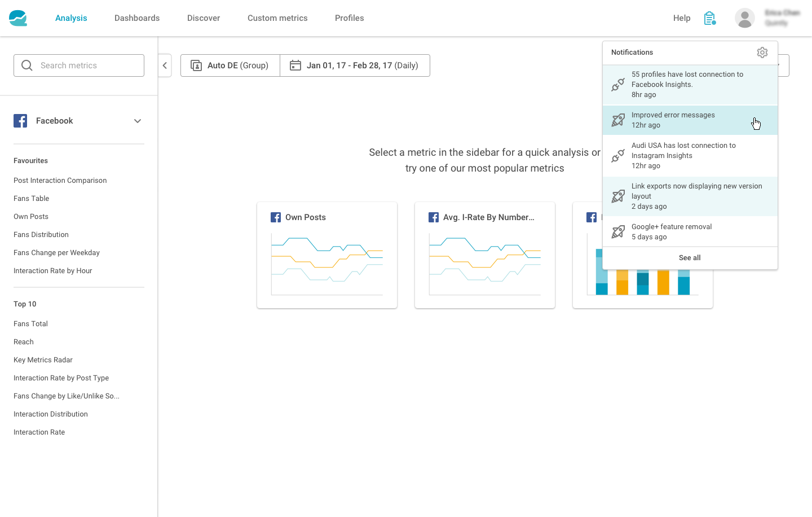
Task: Click the quintly logo icon
Action: 18,18
